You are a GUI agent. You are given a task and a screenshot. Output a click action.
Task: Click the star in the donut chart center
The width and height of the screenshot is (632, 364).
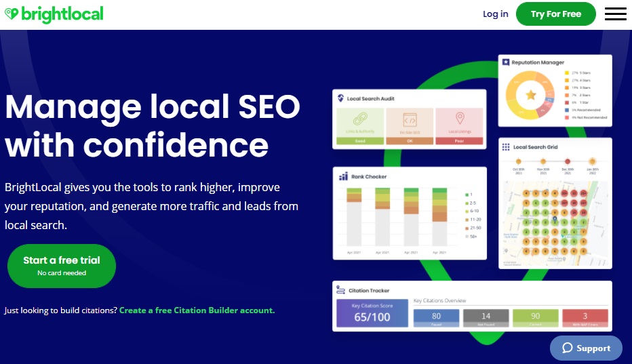pyautogui.click(x=531, y=95)
